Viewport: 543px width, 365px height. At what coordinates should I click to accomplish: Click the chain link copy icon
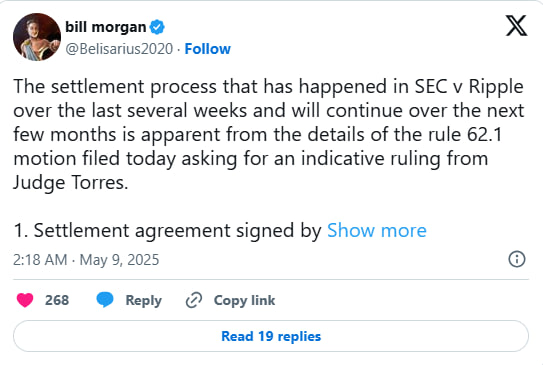pos(194,300)
